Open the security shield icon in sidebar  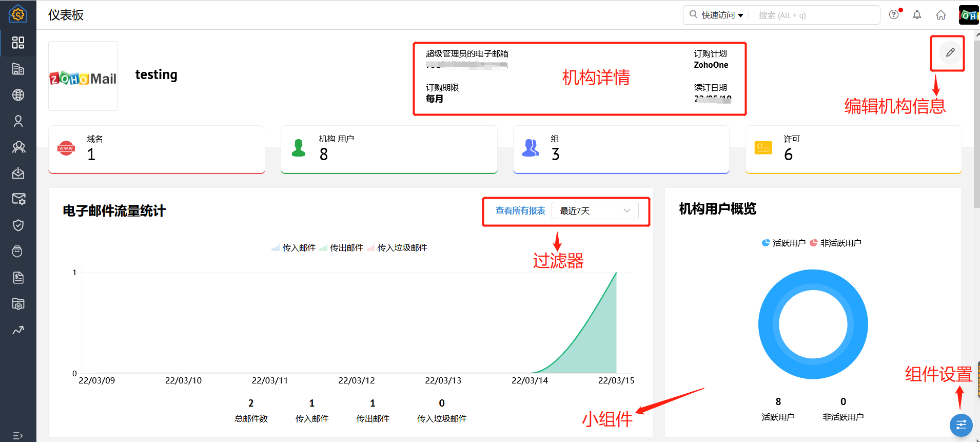point(18,225)
